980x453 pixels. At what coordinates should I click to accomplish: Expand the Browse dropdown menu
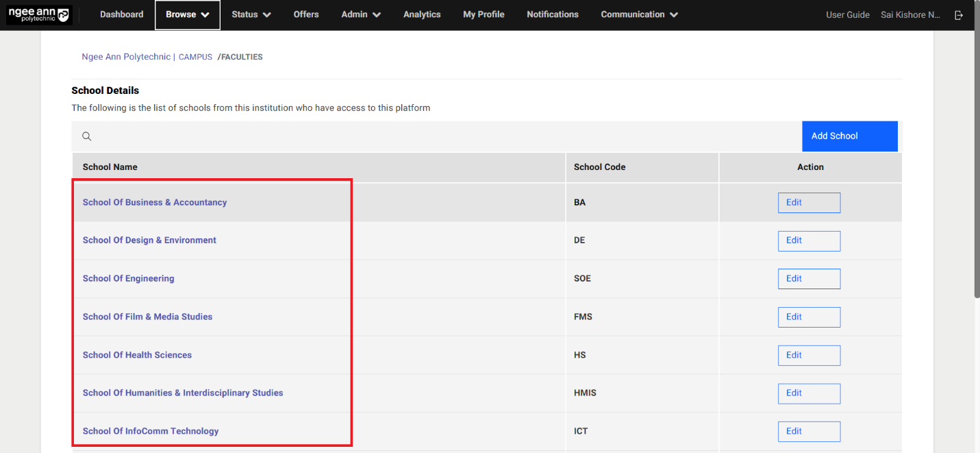188,14
